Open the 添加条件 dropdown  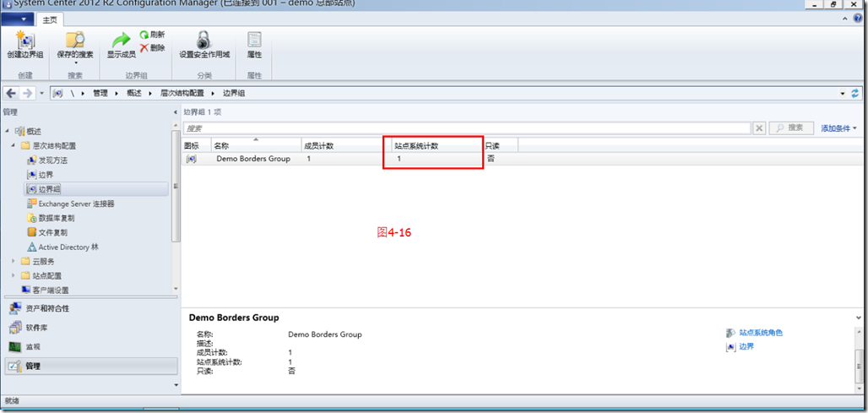click(x=838, y=128)
